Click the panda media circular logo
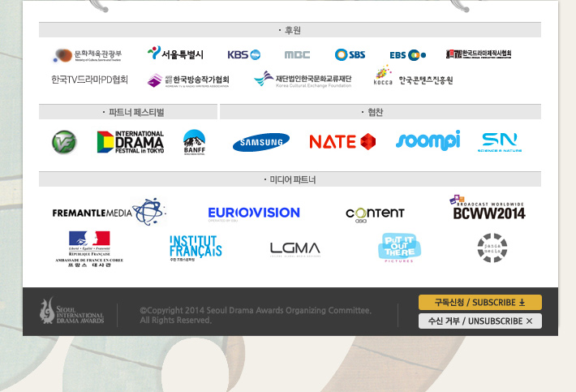Viewport: 576px width, 392px height. 492,248
